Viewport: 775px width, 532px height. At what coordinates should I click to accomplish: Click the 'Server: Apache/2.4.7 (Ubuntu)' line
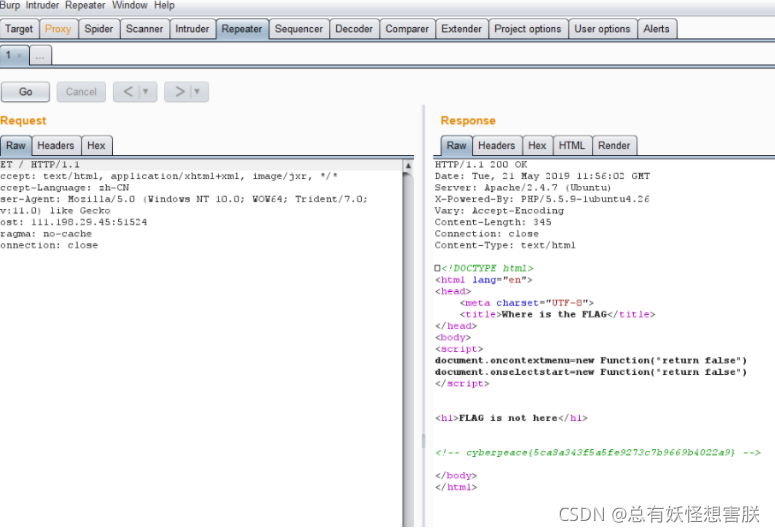pos(523,188)
